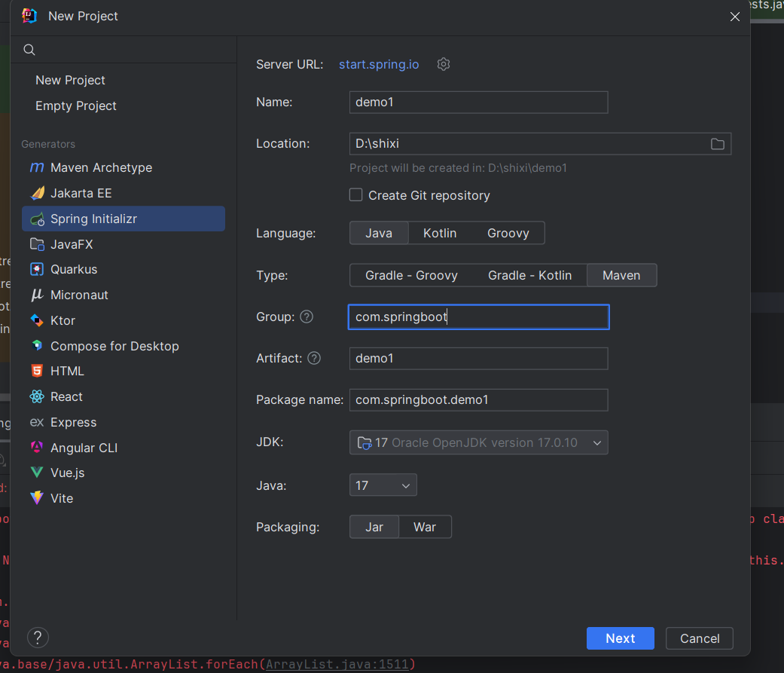The image size is (784, 673).
Task: Open ArrayList.java:1511 link in console behind
Action: (x=337, y=665)
